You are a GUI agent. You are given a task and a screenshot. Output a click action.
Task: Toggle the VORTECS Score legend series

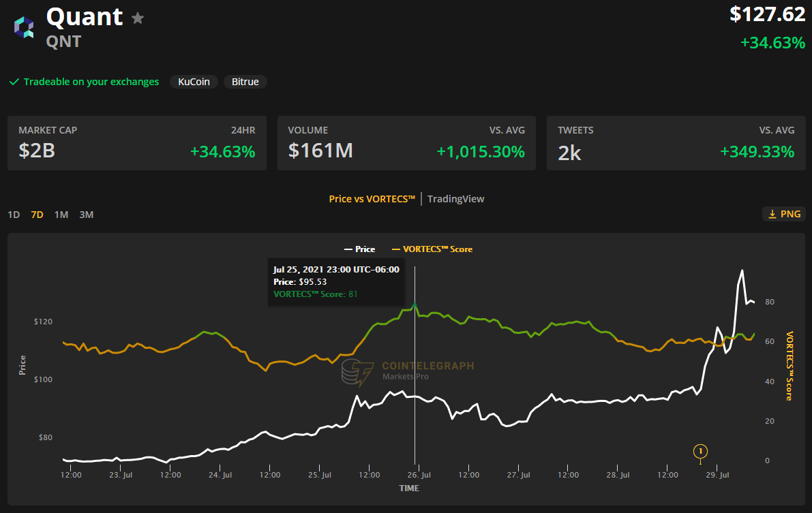[432, 249]
